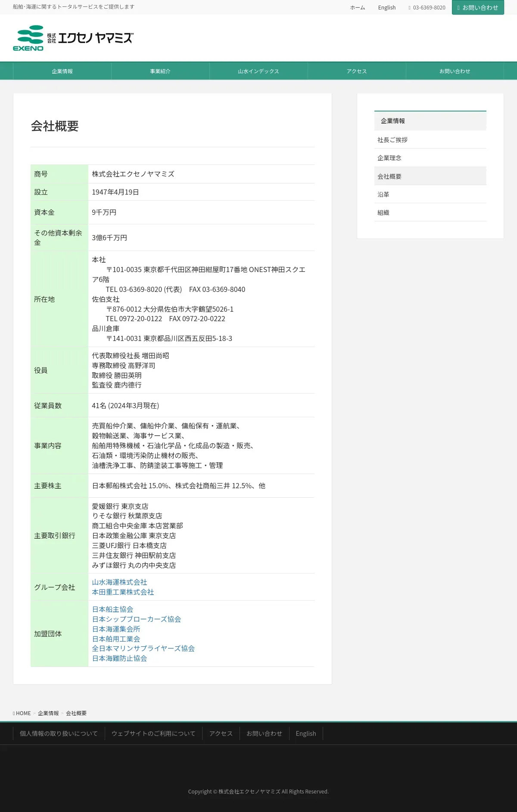Open 社長ご挨拶 in sidebar

tap(430, 139)
